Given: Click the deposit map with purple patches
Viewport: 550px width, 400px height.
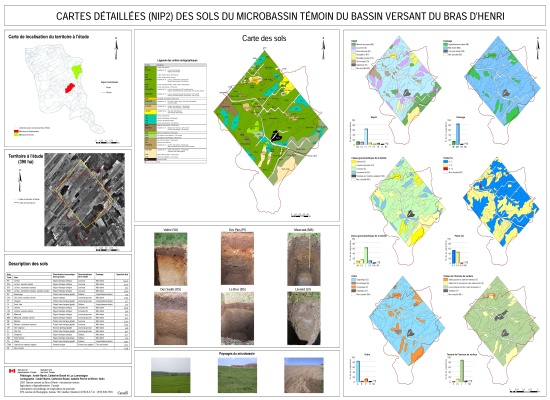Looking at the screenshot, I should pos(403,81).
